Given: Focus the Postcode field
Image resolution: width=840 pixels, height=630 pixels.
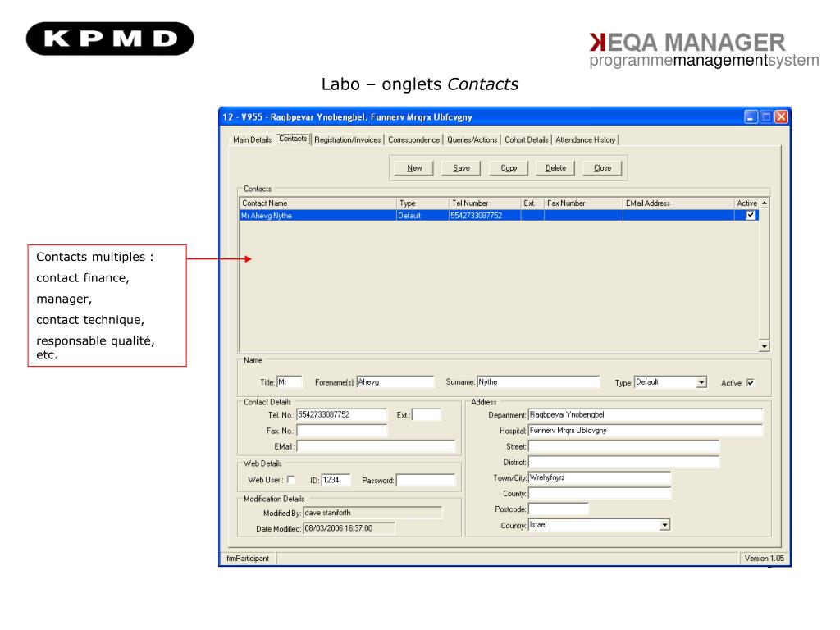Looking at the screenshot, I should tap(558, 509).
